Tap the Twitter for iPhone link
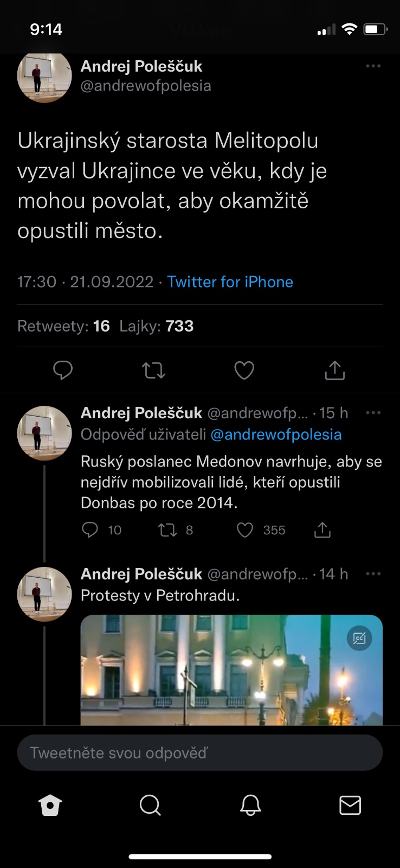The height and width of the screenshot is (868, 400). (x=230, y=282)
